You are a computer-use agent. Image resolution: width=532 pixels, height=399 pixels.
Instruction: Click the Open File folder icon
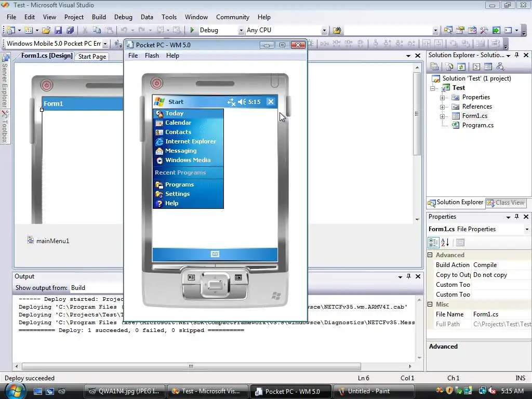click(46, 30)
